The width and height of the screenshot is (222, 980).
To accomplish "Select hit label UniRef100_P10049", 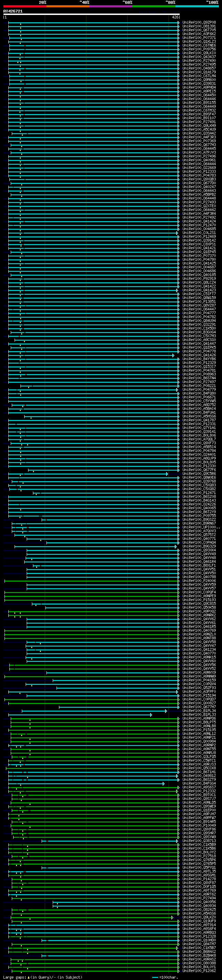I will [199, 825].
